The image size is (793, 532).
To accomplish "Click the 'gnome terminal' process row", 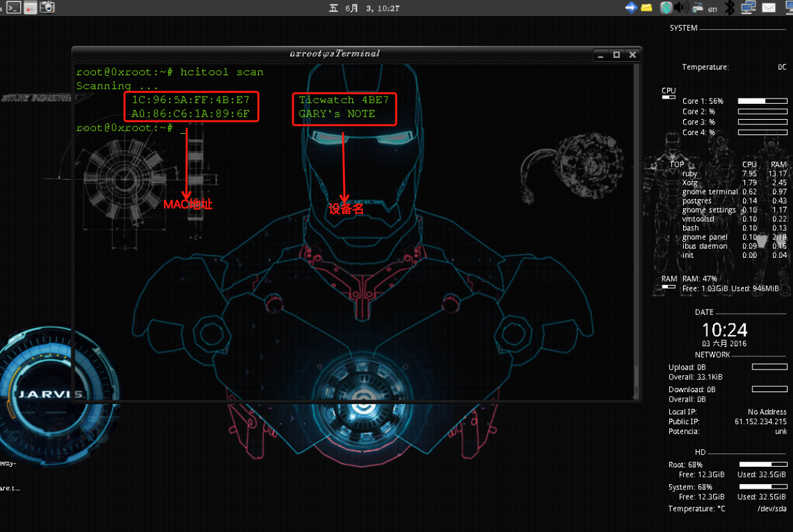I will pyautogui.click(x=734, y=192).
